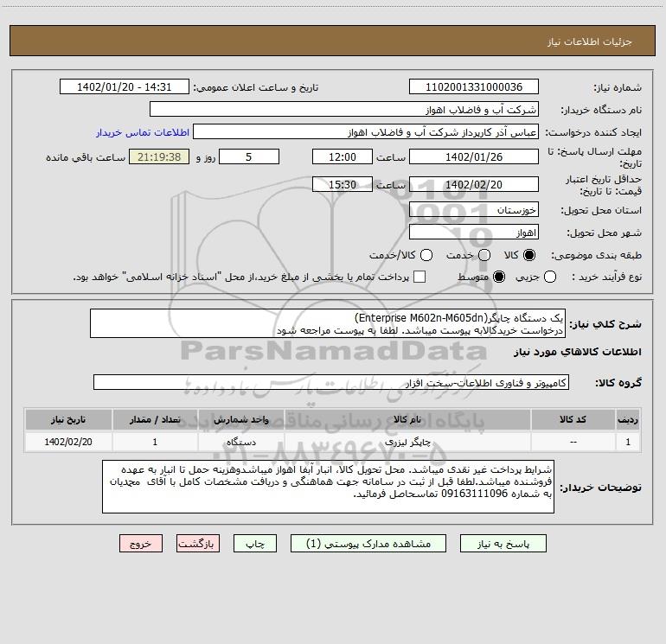The height and width of the screenshot is (644, 666).
Task: Click the request creator field عباس آذر
Action: (x=366, y=132)
